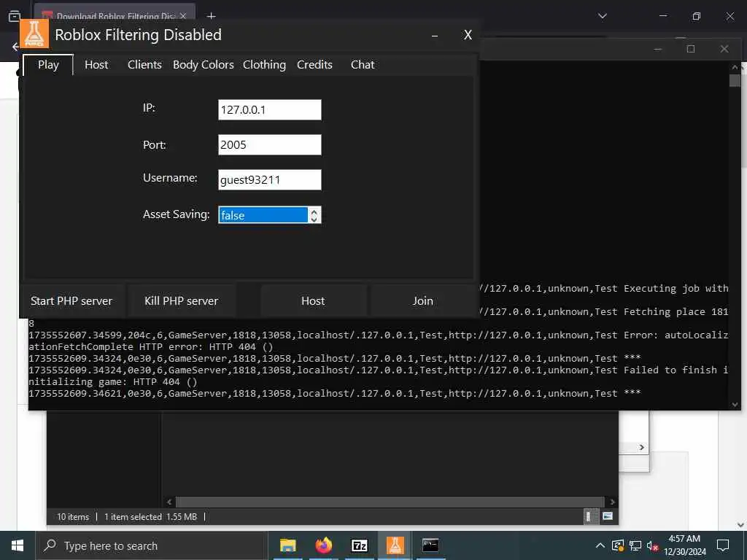Click the browser page scrollbar down arrow
Image resolution: width=747 pixels, height=560 pixels.
(741, 525)
